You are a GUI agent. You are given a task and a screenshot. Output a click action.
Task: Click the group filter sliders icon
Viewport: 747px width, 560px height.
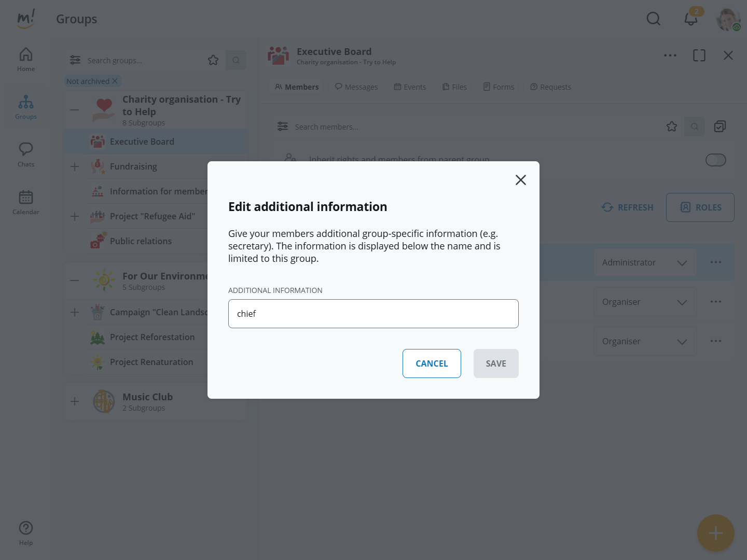pyautogui.click(x=75, y=60)
